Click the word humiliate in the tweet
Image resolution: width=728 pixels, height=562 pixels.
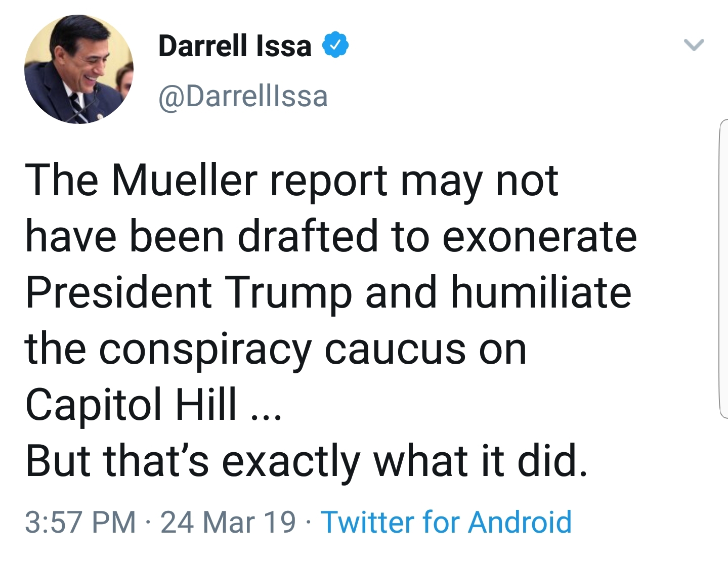tap(541, 292)
